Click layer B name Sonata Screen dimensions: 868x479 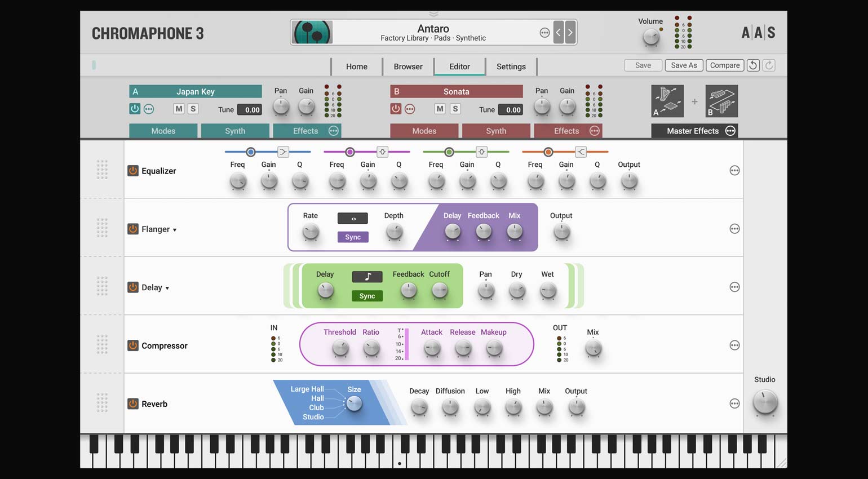[457, 91]
